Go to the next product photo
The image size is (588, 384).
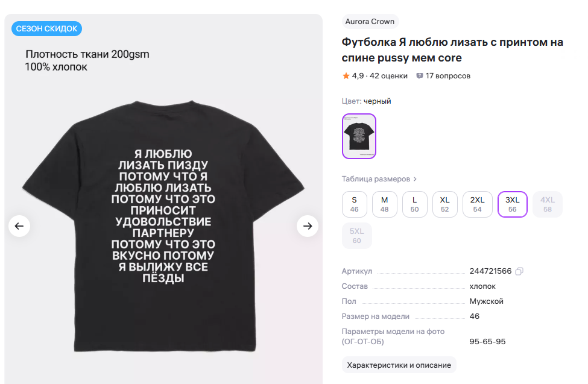coord(308,226)
